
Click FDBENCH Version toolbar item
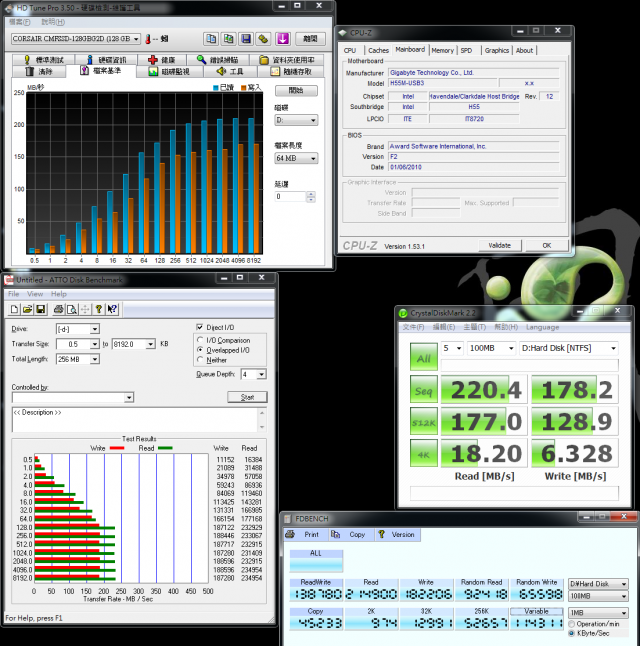396,534
